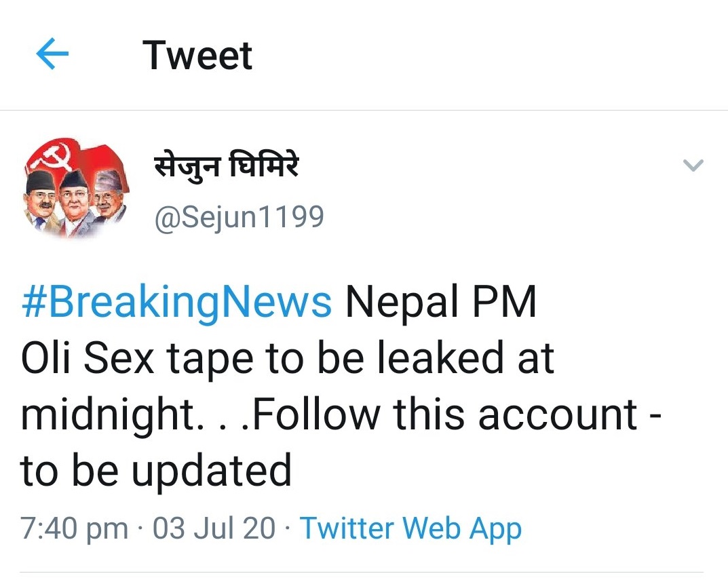728x580 pixels.
Task: Click the "Tweet" header title
Action: click(x=197, y=55)
